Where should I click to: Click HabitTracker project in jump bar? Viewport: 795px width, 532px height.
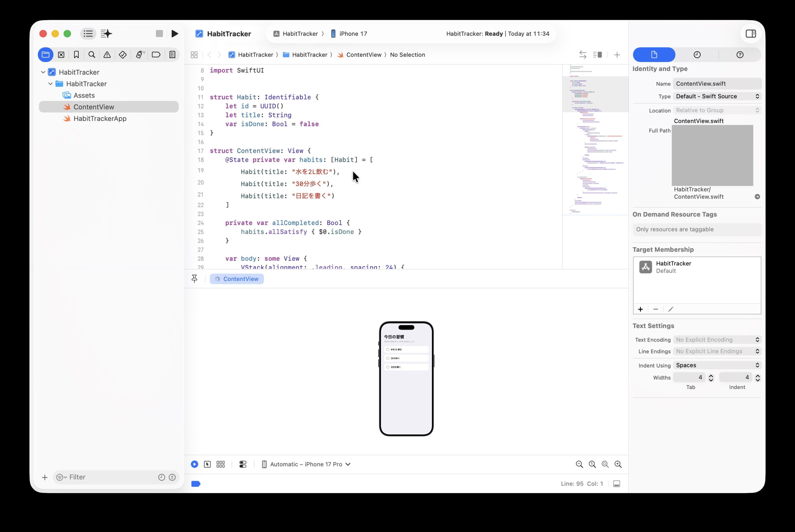click(251, 55)
